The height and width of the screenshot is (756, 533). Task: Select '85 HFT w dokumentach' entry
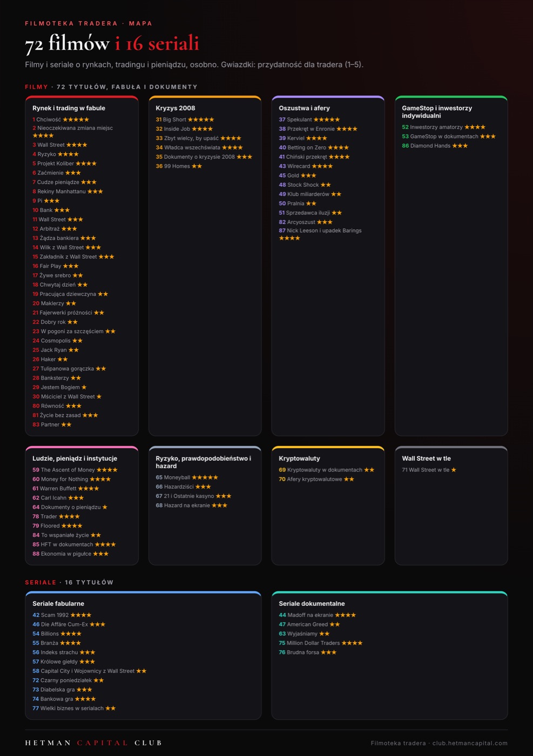74,544
